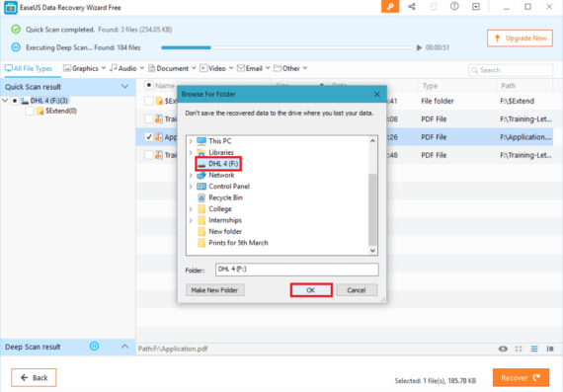Select New folder in dialog tree
This screenshot has height=392, width=563.
coord(225,231)
